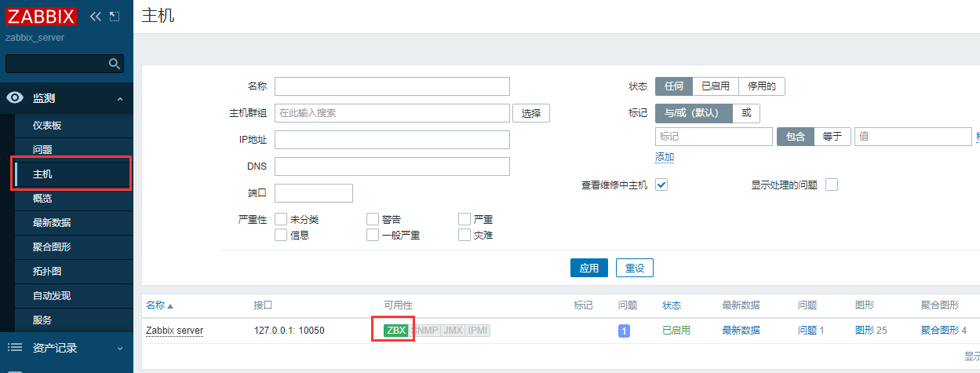Click the list icon beside 资产记录
This screenshot has height=373, width=980.
click(15, 347)
